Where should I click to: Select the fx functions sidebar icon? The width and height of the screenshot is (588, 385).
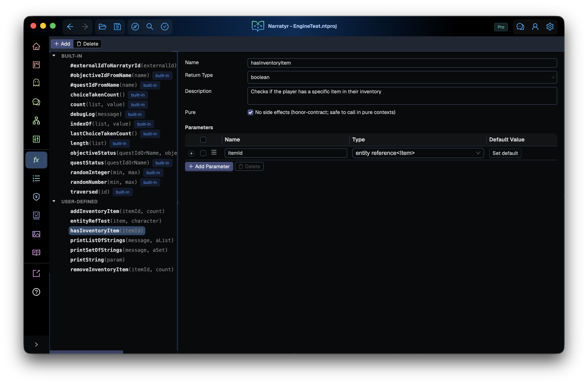pos(36,160)
